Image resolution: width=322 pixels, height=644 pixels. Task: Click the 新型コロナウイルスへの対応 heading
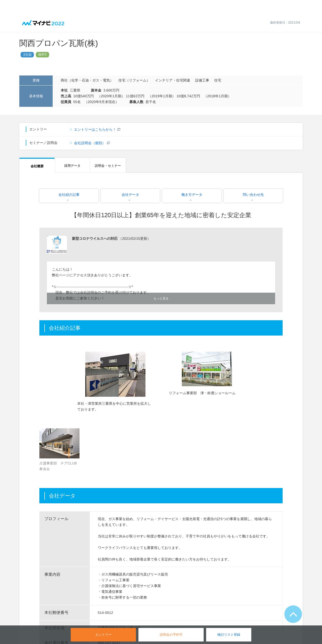click(x=95, y=238)
